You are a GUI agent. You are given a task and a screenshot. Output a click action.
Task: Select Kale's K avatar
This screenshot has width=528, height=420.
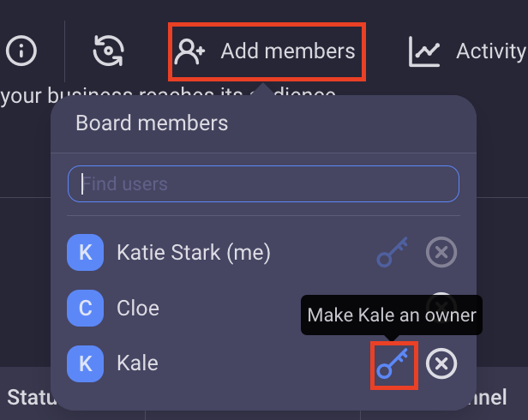(85, 363)
